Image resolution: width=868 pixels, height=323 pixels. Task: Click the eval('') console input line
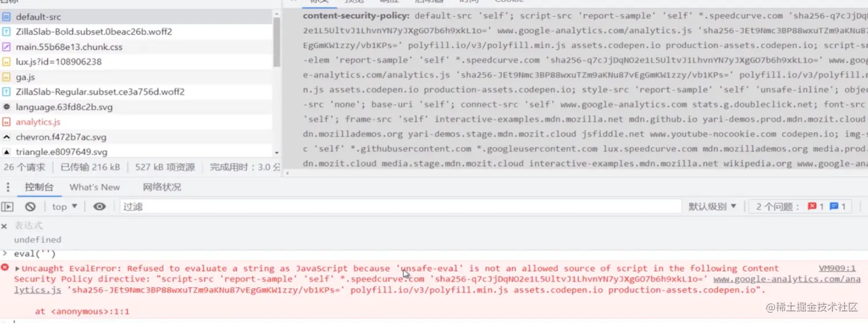coord(35,253)
